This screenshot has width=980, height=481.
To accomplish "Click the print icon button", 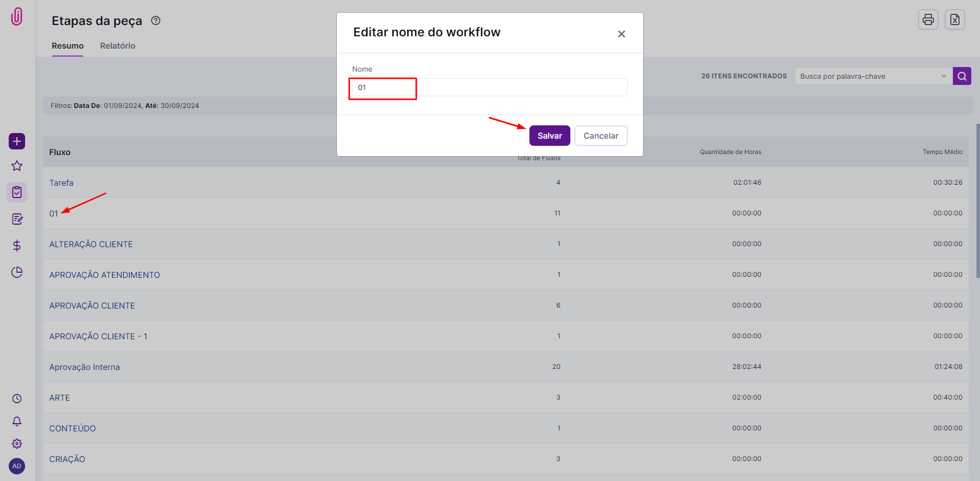I will click(x=928, y=20).
